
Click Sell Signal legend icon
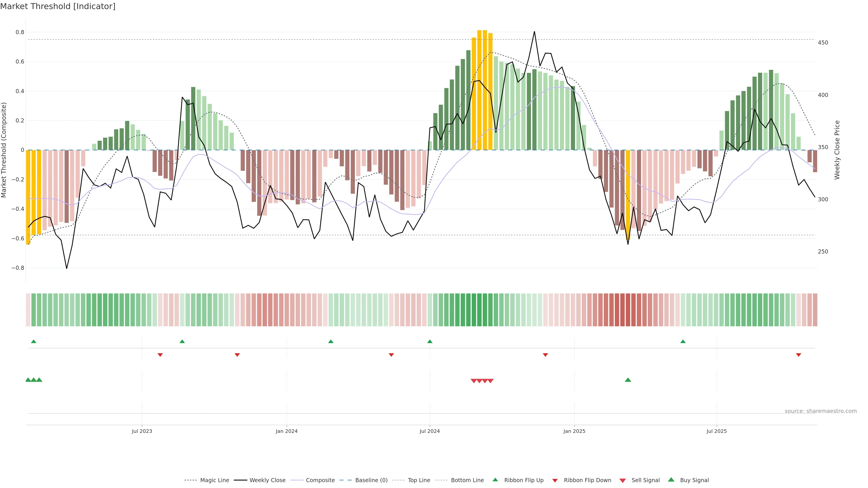click(x=623, y=481)
